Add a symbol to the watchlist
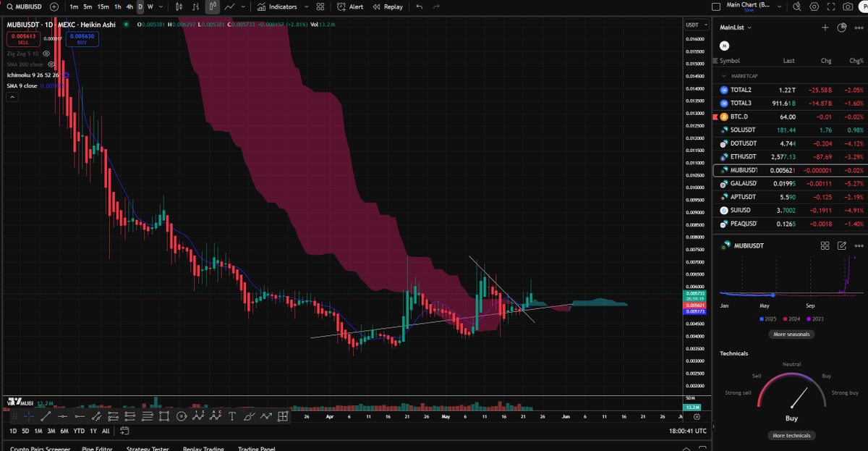The height and width of the screenshot is (451, 868). [x=825, y=28]
